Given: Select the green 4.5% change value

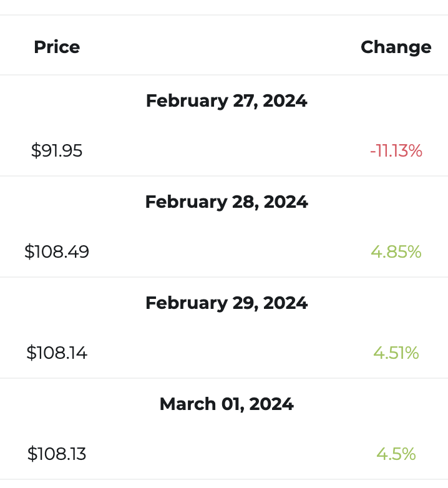Looking at the screenshot, I should (396, 454).
